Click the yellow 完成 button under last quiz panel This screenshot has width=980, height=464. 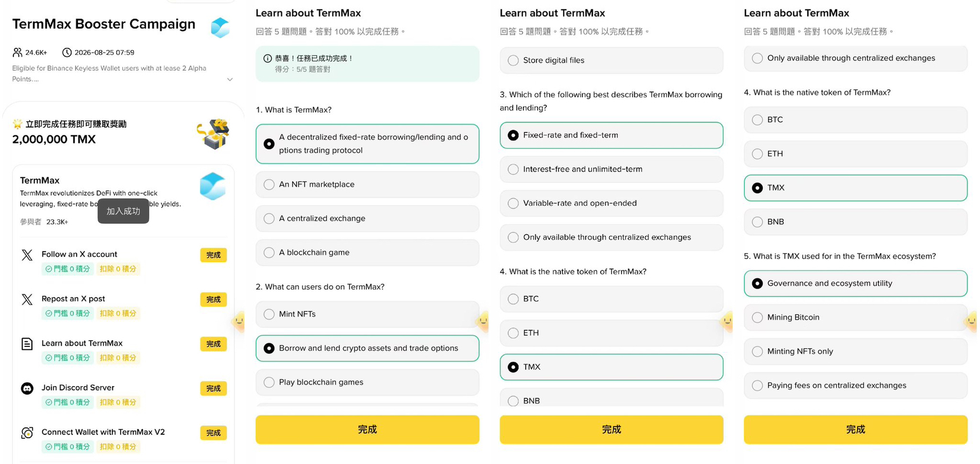pos(855,430)
